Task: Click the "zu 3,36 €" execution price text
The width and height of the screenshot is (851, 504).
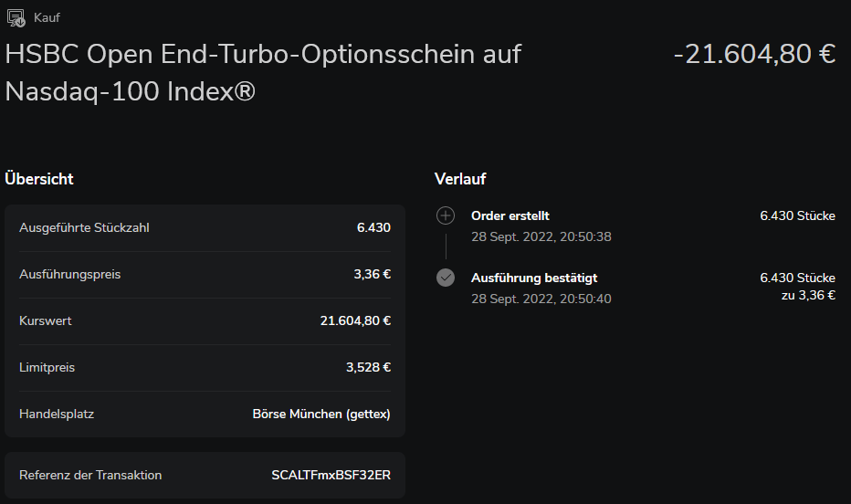Action: [x=808, y=295]
